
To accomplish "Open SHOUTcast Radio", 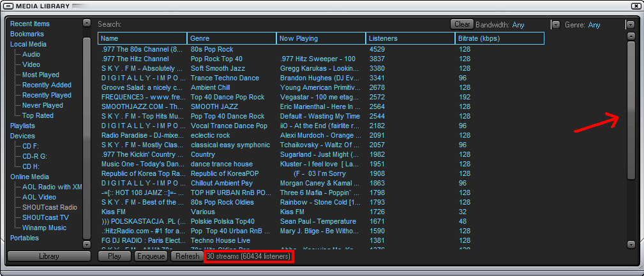I will (x=50, y=208).
